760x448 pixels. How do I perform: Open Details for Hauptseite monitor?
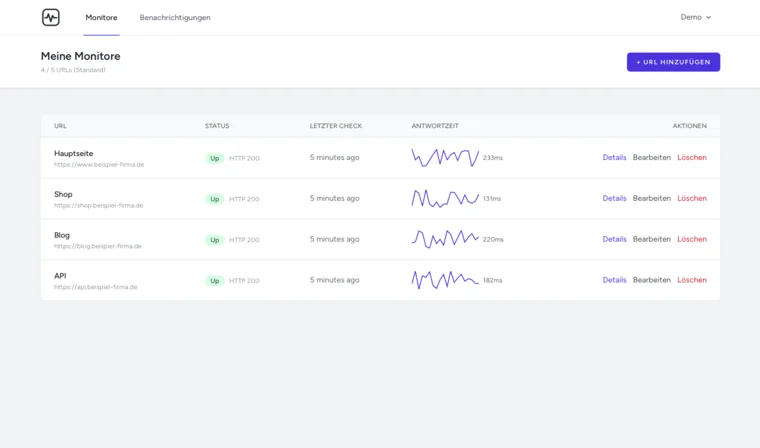(614, 158)
